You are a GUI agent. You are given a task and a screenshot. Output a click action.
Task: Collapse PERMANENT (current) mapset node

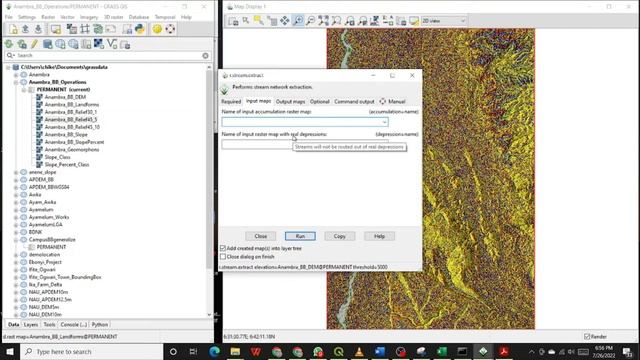pyautogui.click(x=24, y=90)
